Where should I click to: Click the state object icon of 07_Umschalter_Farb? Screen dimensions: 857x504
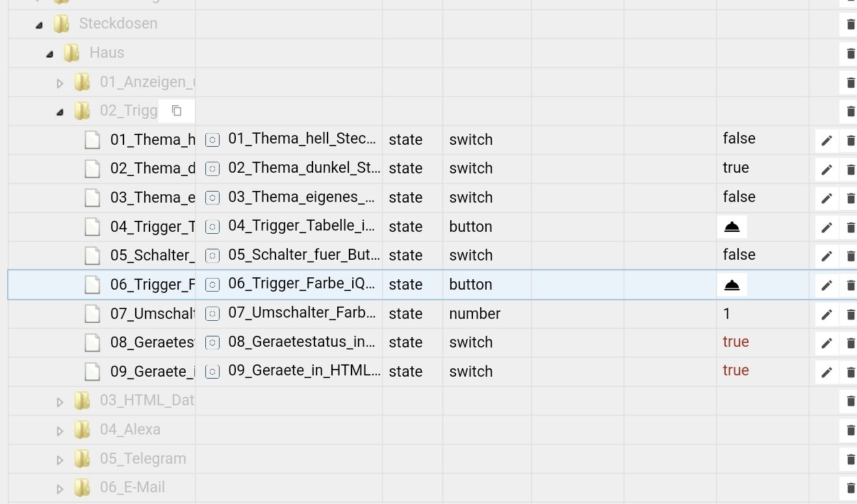[x=212, y=314]
